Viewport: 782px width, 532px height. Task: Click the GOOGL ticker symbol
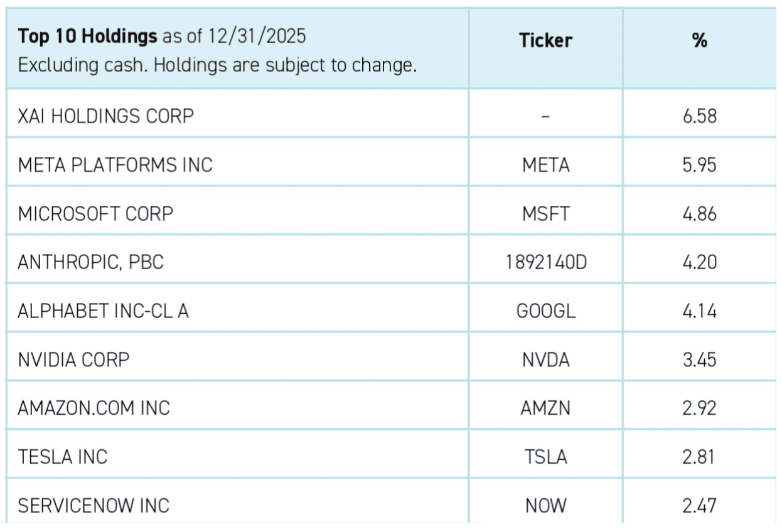[x=545, y=311]
